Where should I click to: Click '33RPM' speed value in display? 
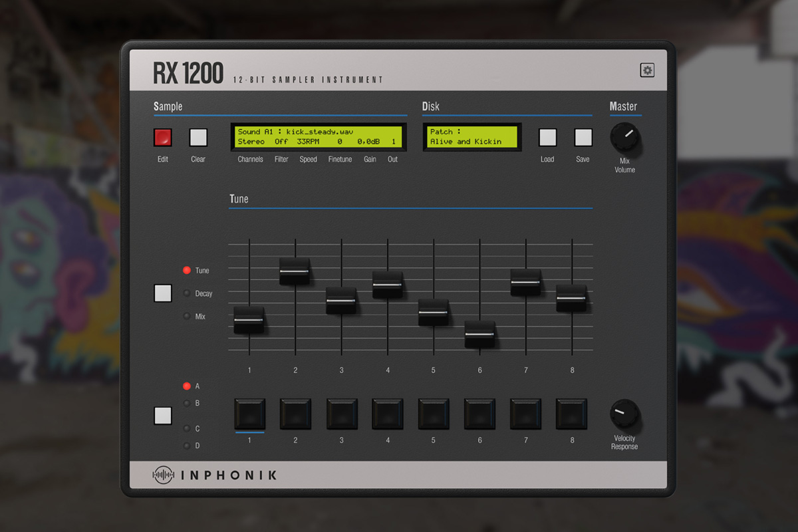(x=308, y=142)
